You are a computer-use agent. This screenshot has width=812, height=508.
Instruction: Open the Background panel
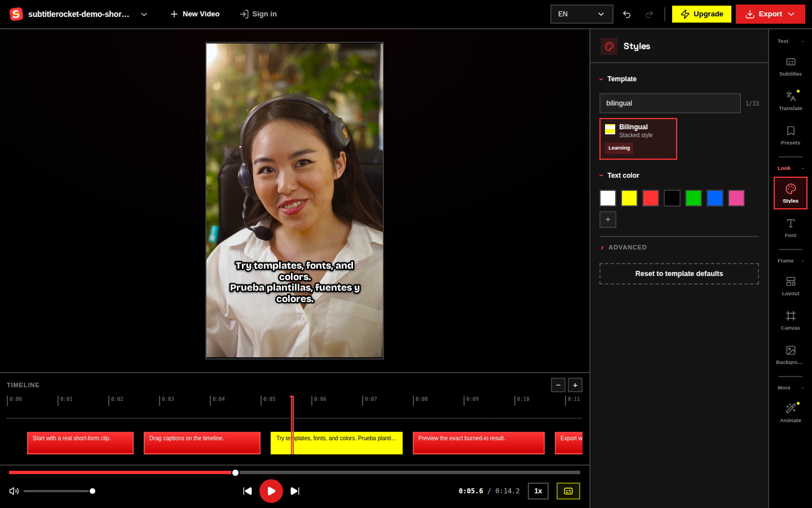pos(791,354)
